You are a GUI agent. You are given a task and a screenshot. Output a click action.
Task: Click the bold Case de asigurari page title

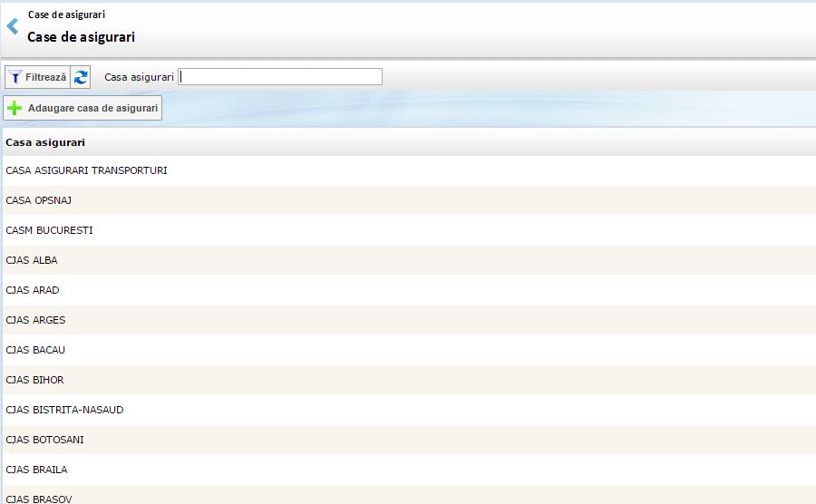82,37
